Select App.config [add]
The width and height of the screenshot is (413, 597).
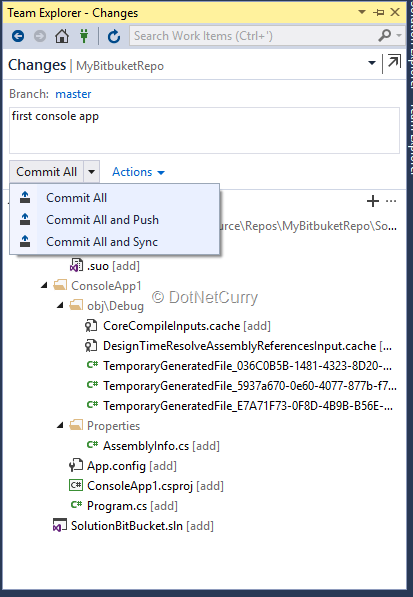point(132,466)
